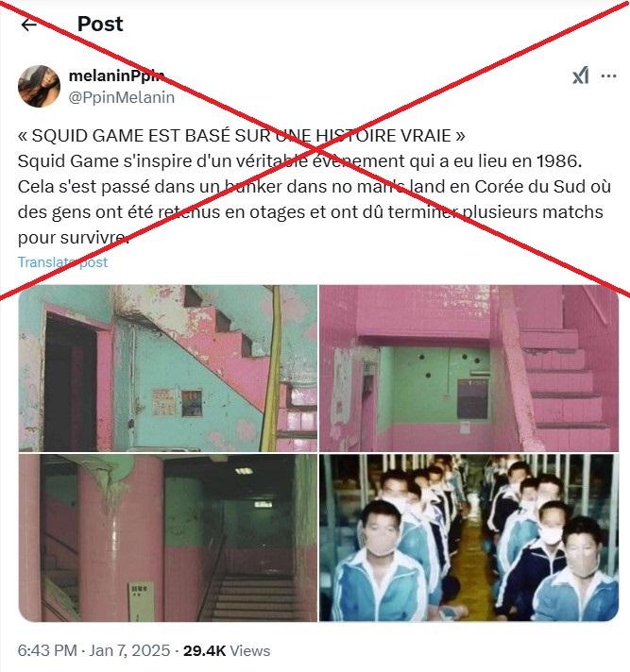
Task: Click the line about otages and matchs
Action: click(x=311, y=212)
